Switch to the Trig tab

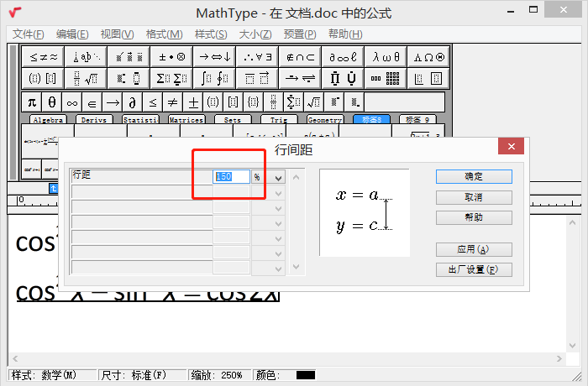point(279,119)
